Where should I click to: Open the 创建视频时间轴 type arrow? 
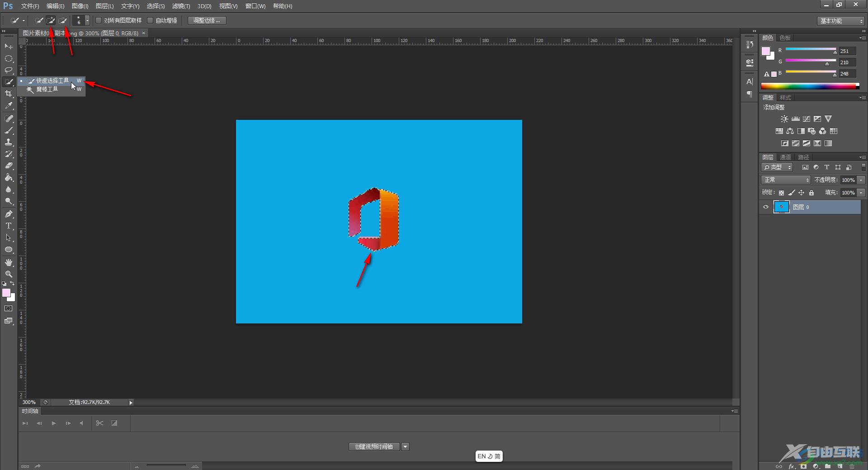point(406,447)
